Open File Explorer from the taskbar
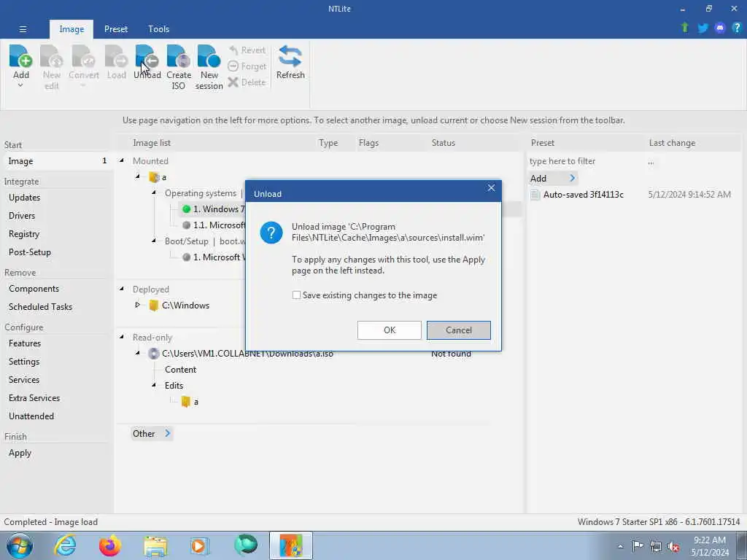 [155, 546]
